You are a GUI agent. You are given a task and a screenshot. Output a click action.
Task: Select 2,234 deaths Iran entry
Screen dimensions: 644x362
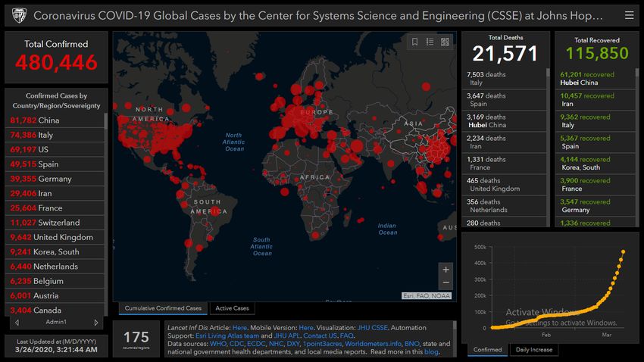coord(505,142)
